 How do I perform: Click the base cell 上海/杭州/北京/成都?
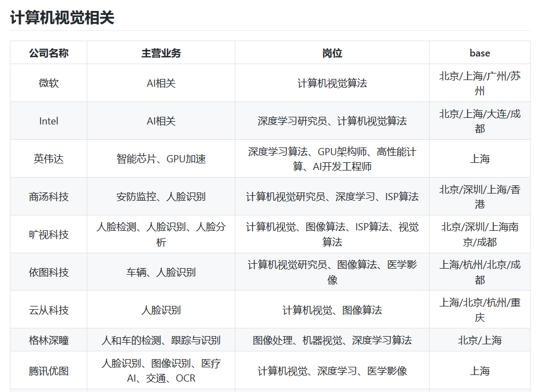pos(480,272)
